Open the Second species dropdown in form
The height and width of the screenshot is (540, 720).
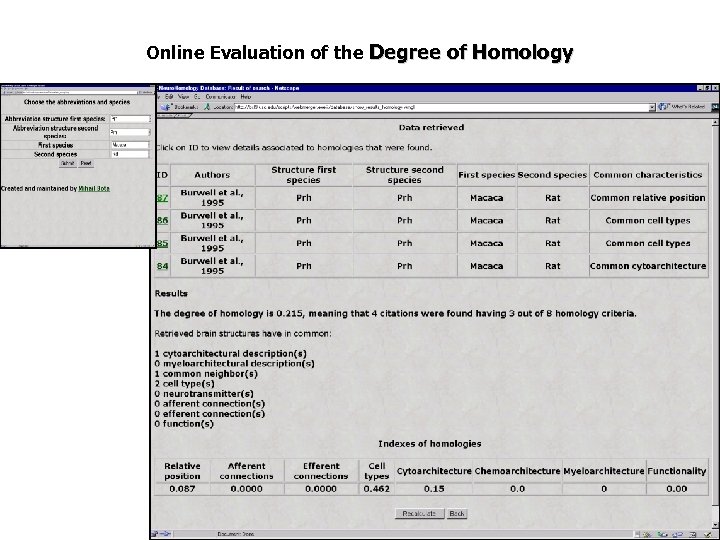[x=130, y=155]
